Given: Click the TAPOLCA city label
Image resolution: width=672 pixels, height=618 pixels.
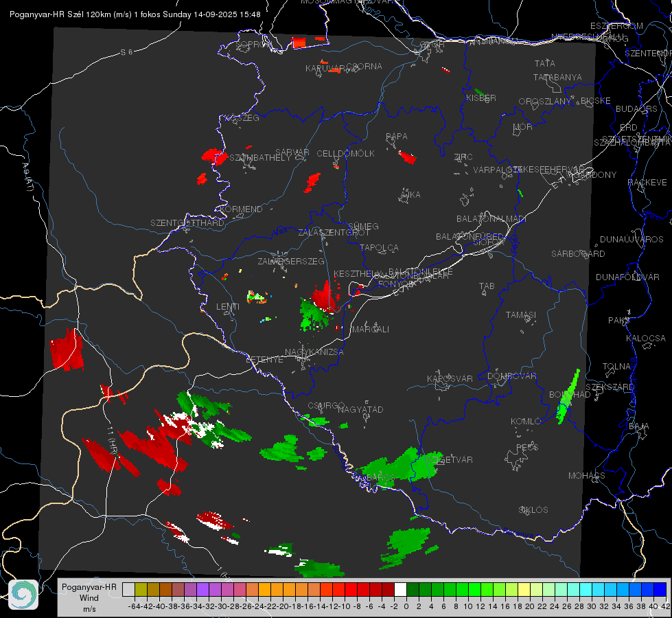Looking at the screenshot, I should tap(379, 247).
